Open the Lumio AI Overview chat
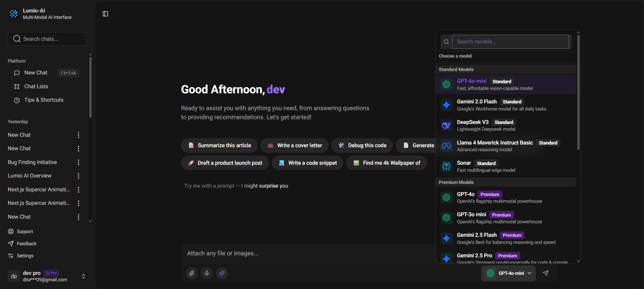This screenshot has width=644, height=289. [30, 176]
